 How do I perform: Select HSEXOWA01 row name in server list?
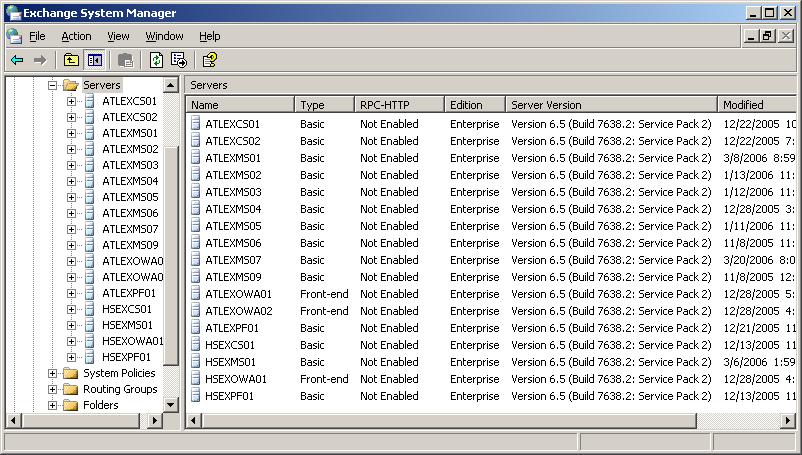[x=236, y=379]
